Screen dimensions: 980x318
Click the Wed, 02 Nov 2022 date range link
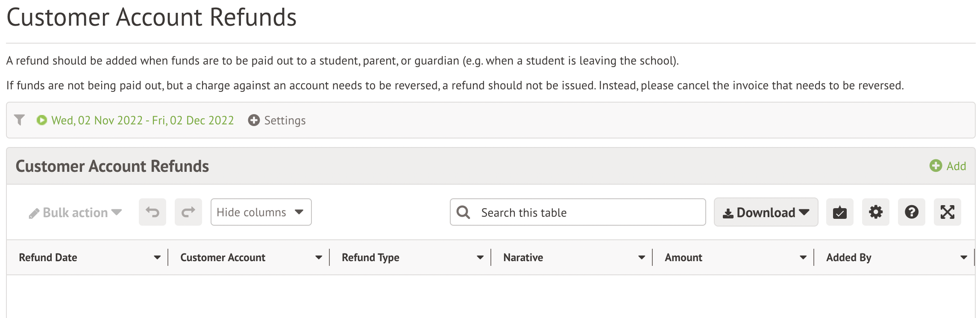[x=142, y=120]
